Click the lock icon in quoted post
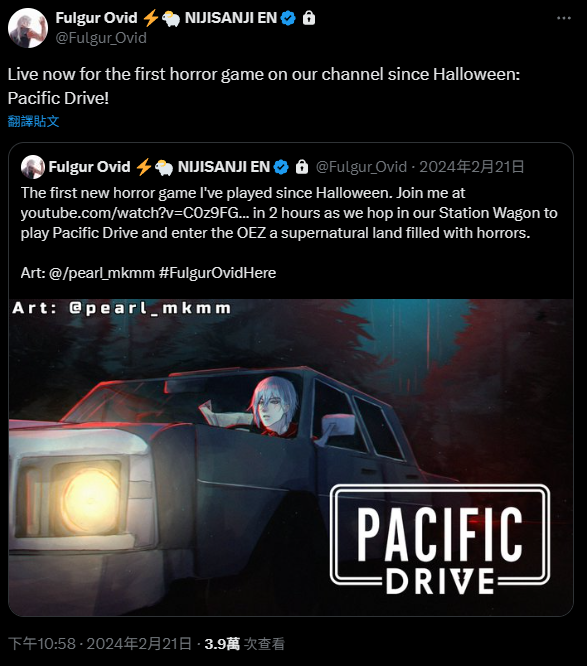 (302, 167)
